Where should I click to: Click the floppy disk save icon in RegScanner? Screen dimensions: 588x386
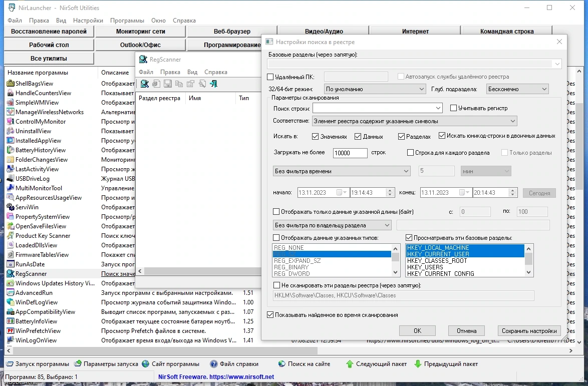168,84
